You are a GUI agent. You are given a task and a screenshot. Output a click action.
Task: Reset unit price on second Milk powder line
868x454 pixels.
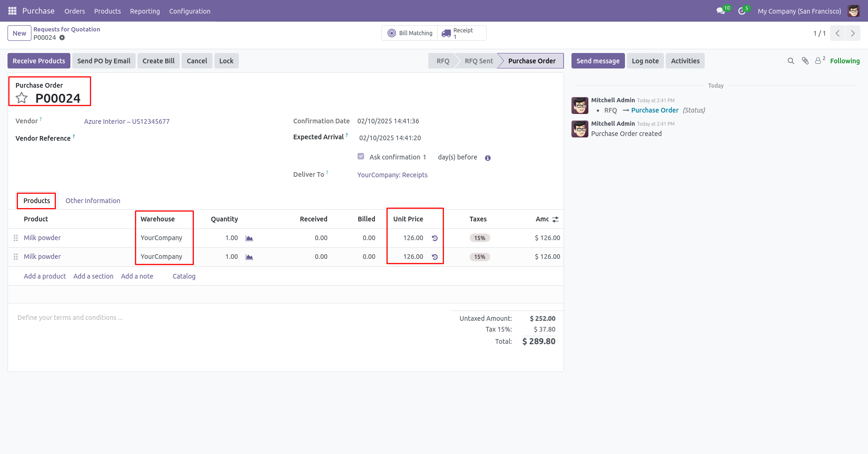[x=435, y=257]
